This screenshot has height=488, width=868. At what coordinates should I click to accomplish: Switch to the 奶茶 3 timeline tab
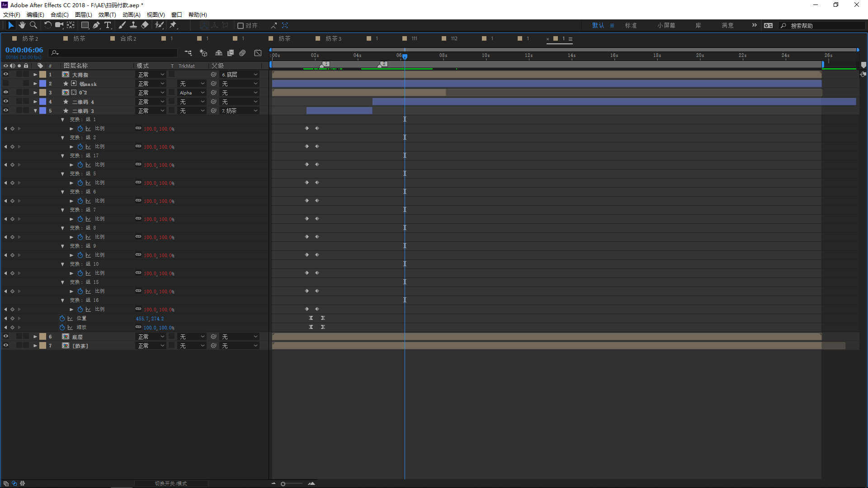pyautogui.click(x=333, y=39)
